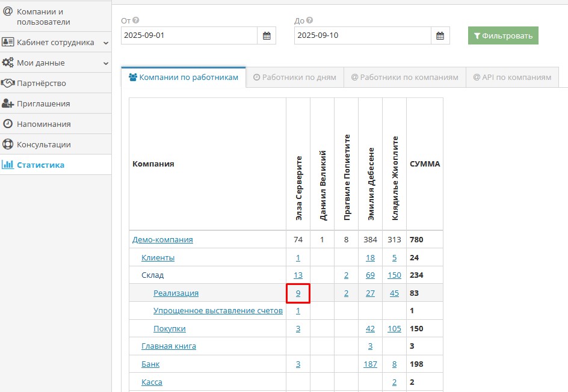Open the Работники по компаниям tab

tap(404, 78)
